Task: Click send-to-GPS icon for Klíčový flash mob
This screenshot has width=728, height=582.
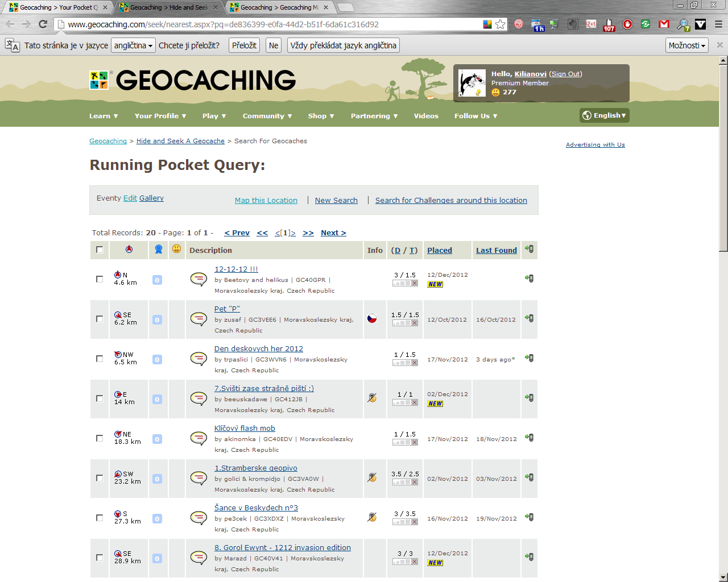Action: [x=529, y=438]
